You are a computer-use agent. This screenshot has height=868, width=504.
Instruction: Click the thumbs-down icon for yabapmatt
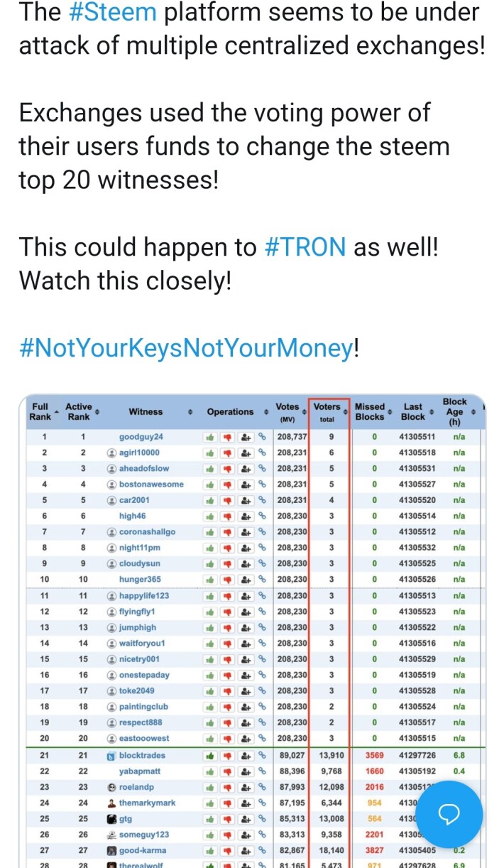pyautogui.click(x=228, y=771)
